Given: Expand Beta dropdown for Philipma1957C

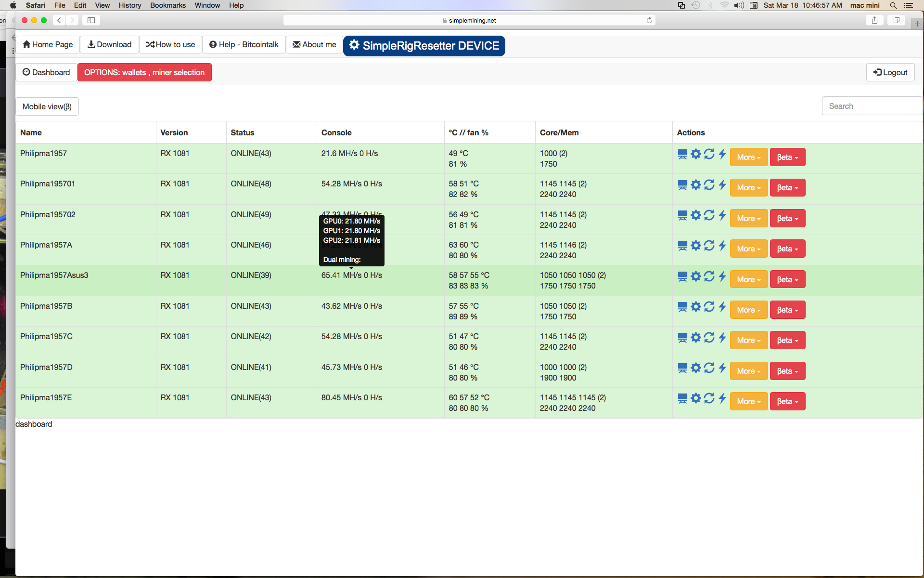Looking at the screenshot, I should pos(787,340).
